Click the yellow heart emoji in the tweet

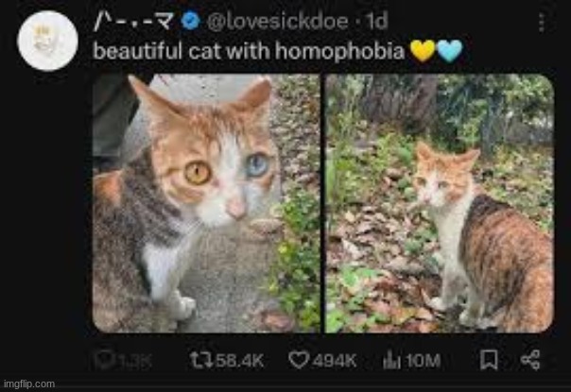pos(423,51)
